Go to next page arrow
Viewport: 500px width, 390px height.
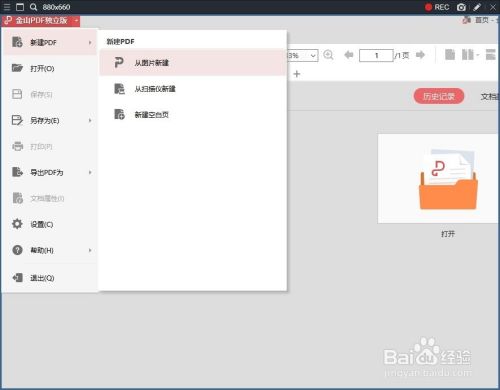(x=421, y=55)
